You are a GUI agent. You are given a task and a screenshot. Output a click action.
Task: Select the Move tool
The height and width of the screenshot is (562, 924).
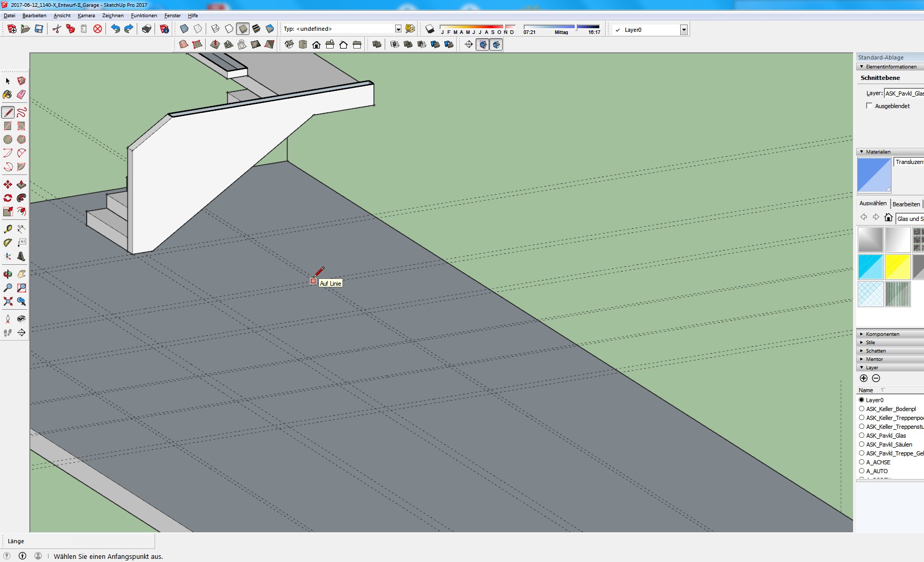[8, 184]
